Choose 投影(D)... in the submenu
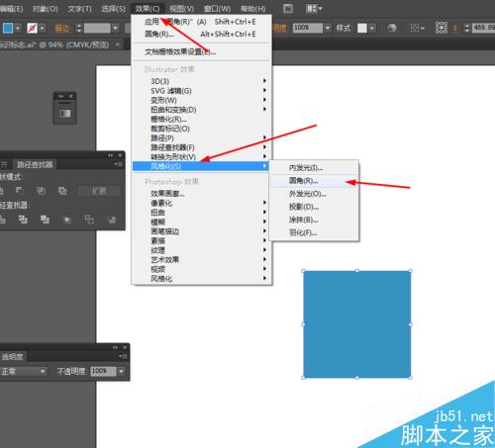The width and height of the screenshot is (495, 448). pos(314,207)
